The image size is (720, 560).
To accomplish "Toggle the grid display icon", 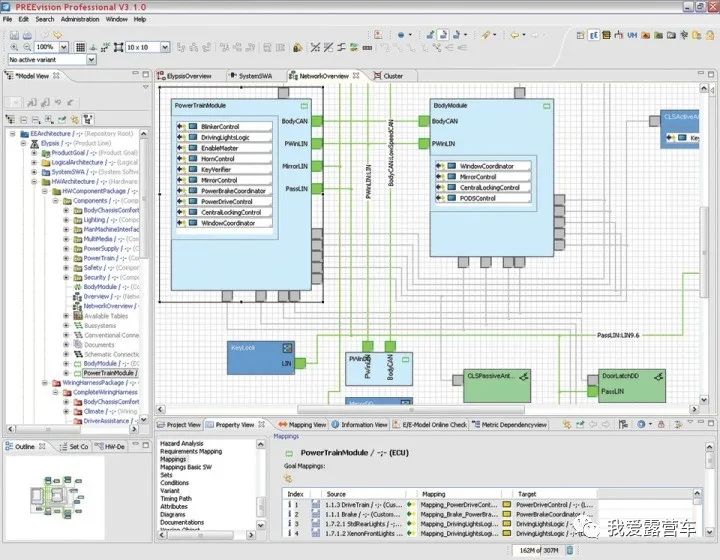I will tap(80, 47).
